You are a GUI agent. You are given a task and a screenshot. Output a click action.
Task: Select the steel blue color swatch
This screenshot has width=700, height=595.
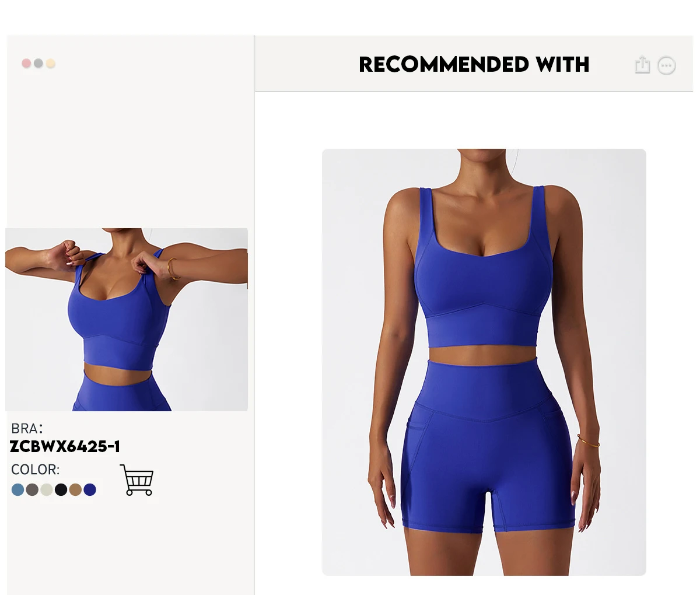click(17, 489)
